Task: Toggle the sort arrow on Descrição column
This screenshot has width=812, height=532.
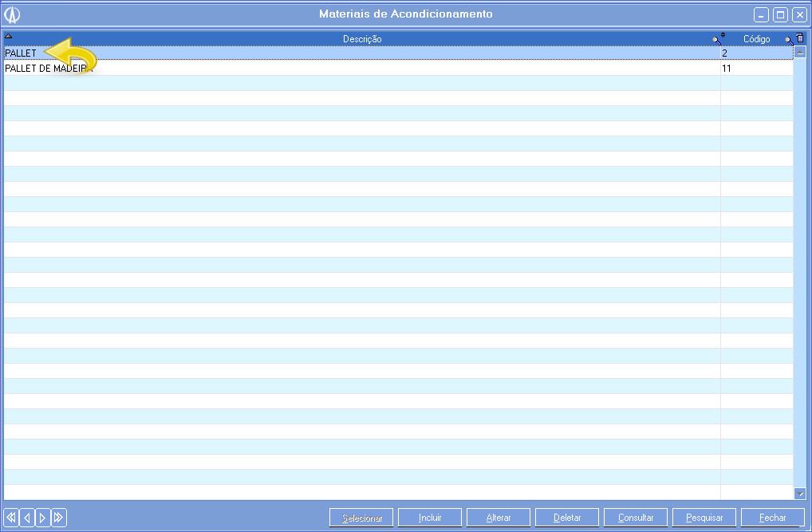Action: [x=9, y=36]
